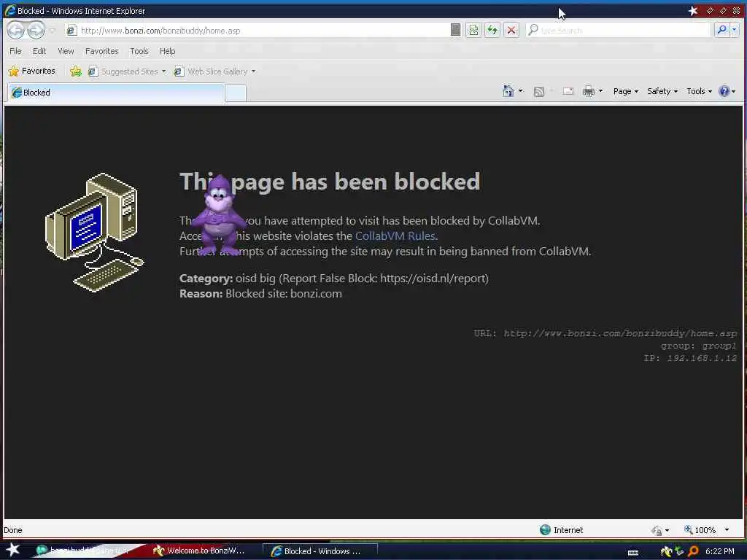747x560 pixels.
Task: Select the Blocked browser tab
Action: [115, 93]
